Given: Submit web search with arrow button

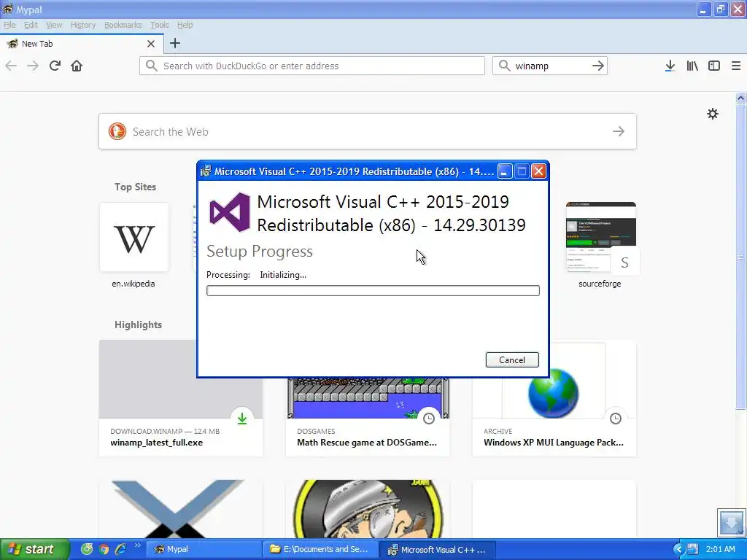Looking at the screenshot, I should point(619,131).
